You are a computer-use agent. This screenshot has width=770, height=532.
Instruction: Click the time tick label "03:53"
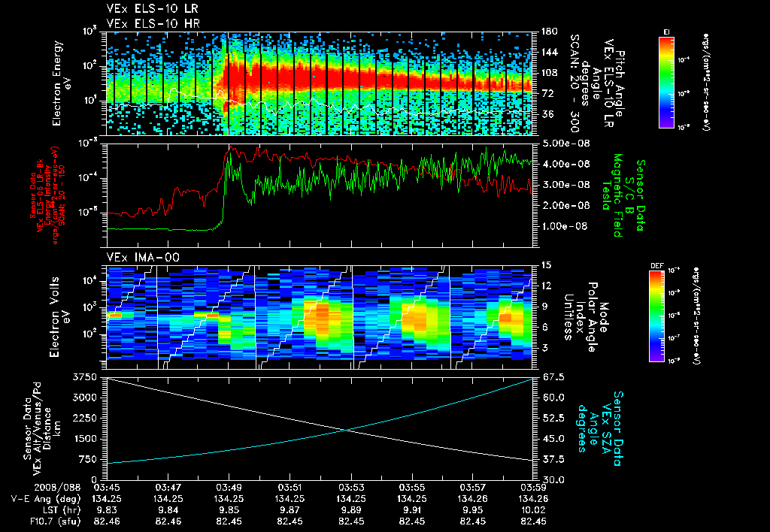click(350, 488)
